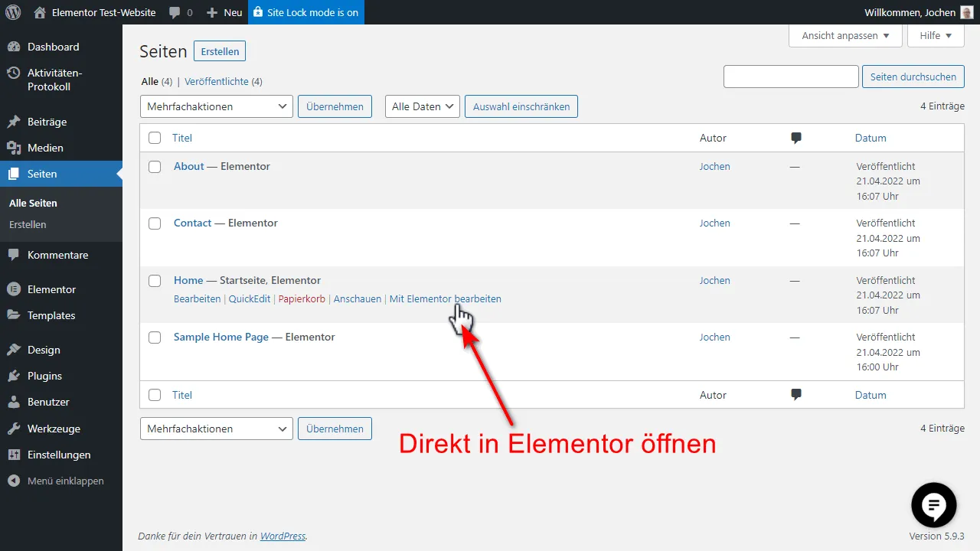Click the Dashboard gauge icon
Viewport: 980px width, 551px height.
point(14,47)
